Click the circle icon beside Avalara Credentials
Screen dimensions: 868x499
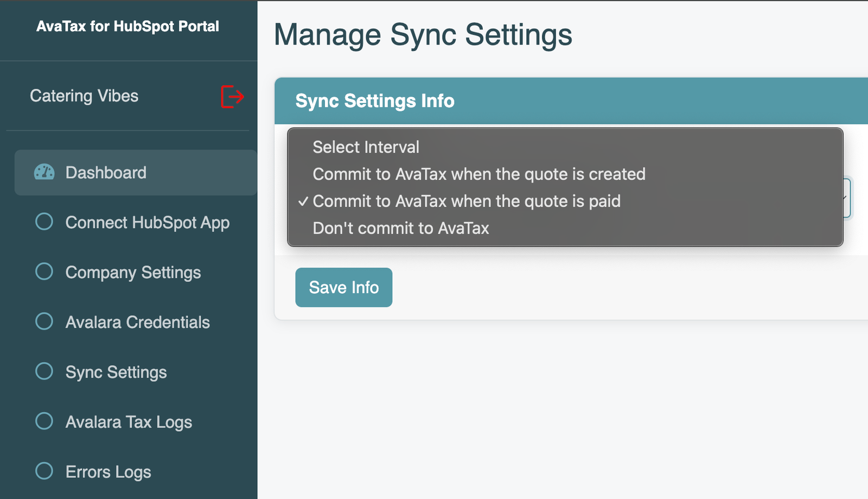point(44,321)
